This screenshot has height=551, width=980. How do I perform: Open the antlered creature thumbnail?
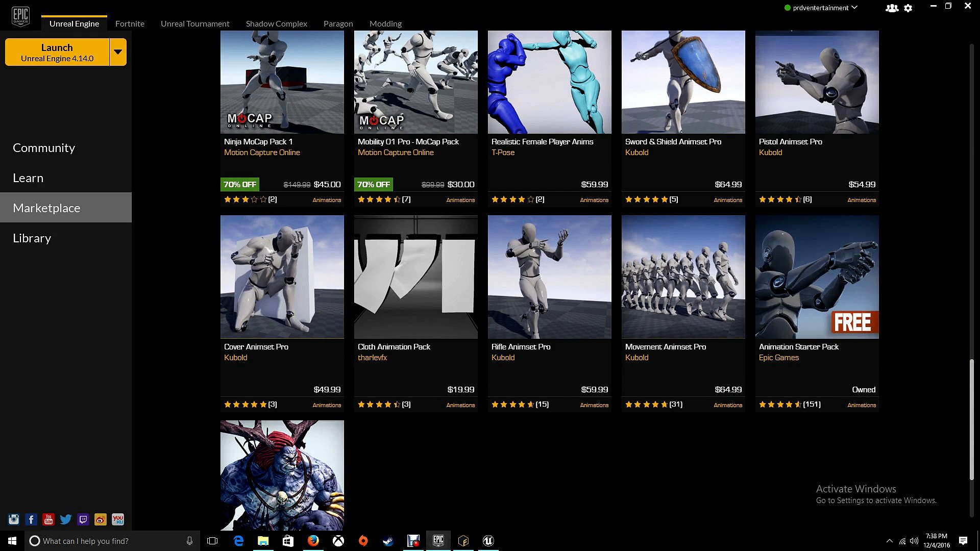pyautogui.click(x=282, y=475)
